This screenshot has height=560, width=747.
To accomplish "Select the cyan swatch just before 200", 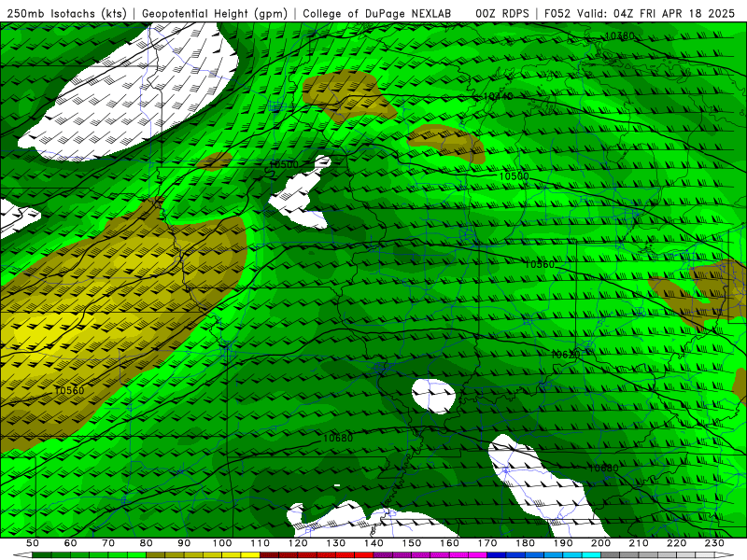I will click(x=591, y=555).
